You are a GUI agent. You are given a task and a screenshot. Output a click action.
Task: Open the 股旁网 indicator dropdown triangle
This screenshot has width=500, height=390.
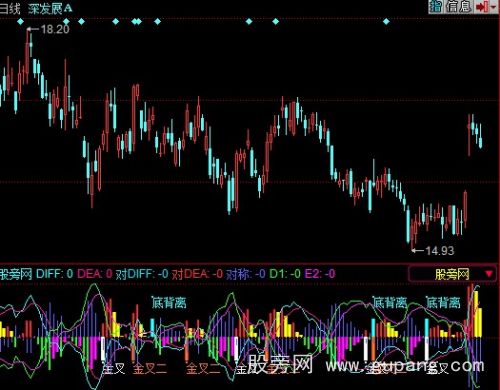click(x=489, y=274)
